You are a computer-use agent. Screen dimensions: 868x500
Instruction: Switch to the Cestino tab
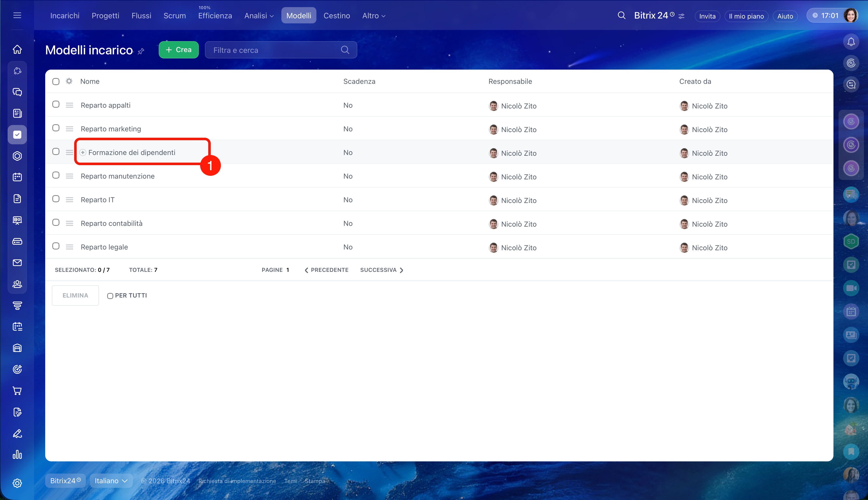336,16
